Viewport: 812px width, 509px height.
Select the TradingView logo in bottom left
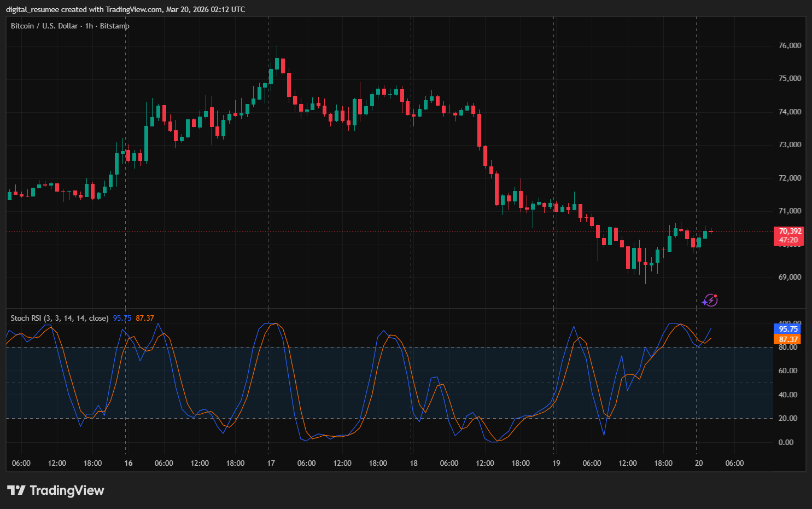[56, 490]
